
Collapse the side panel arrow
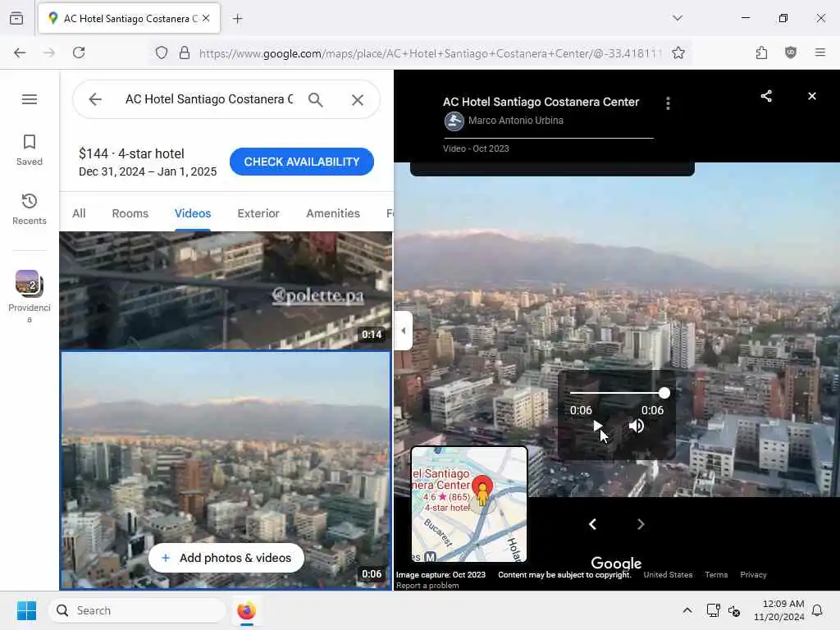pyautogui.click(x=403, y=331)
